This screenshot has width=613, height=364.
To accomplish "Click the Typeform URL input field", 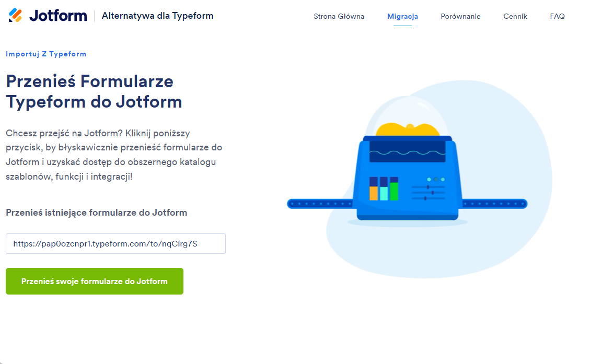I will click(115, 243).
